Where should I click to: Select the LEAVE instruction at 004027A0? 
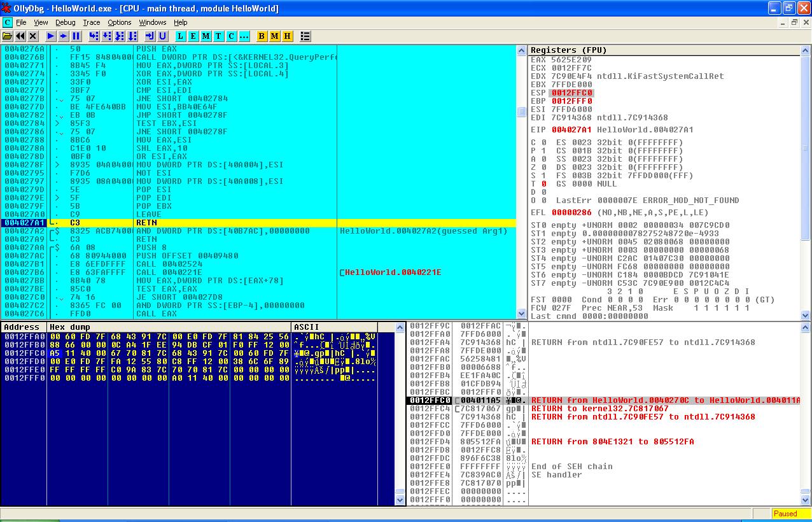[x=258, y=215]
